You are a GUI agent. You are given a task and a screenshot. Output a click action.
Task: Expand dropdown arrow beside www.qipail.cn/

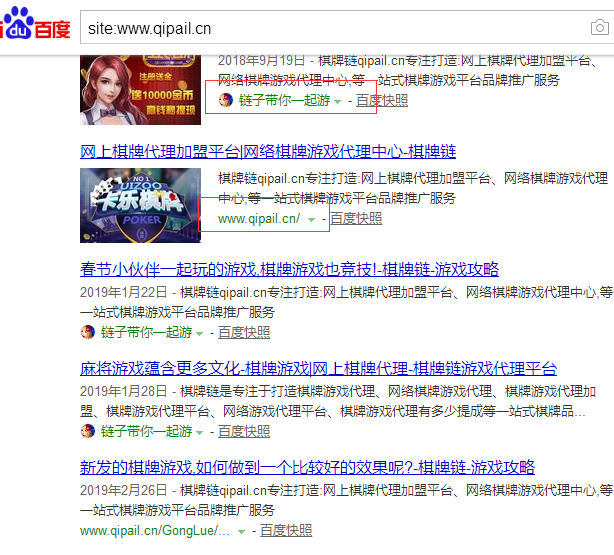tap(311, 219)
